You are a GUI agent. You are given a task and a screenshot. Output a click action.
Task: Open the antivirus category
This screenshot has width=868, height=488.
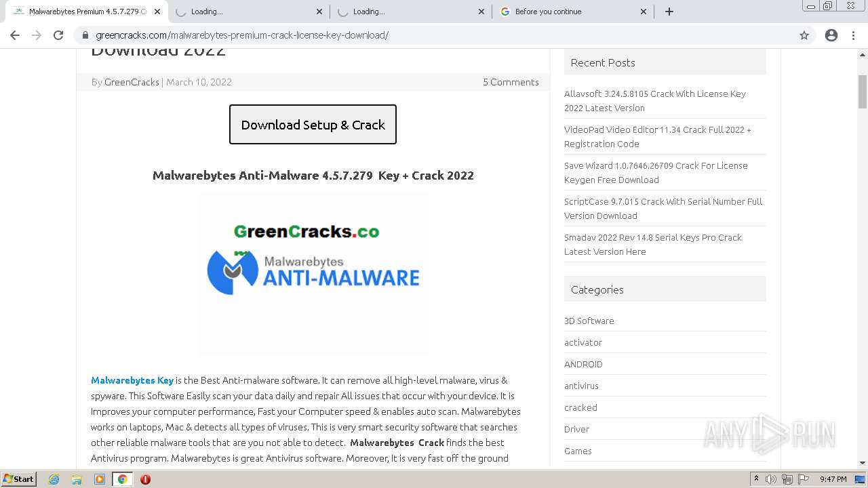pyautogui.click(x=581, y=386)
